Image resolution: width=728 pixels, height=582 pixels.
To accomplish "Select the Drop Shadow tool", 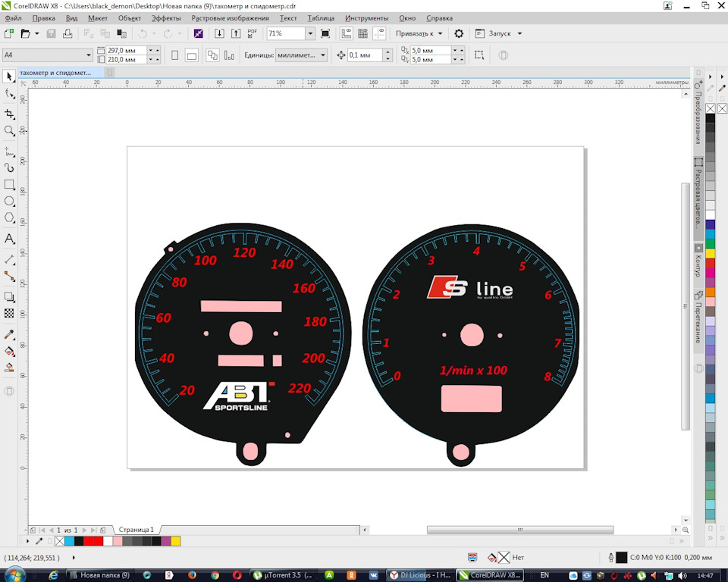I will pyautogui.click(x=9, y=296).
